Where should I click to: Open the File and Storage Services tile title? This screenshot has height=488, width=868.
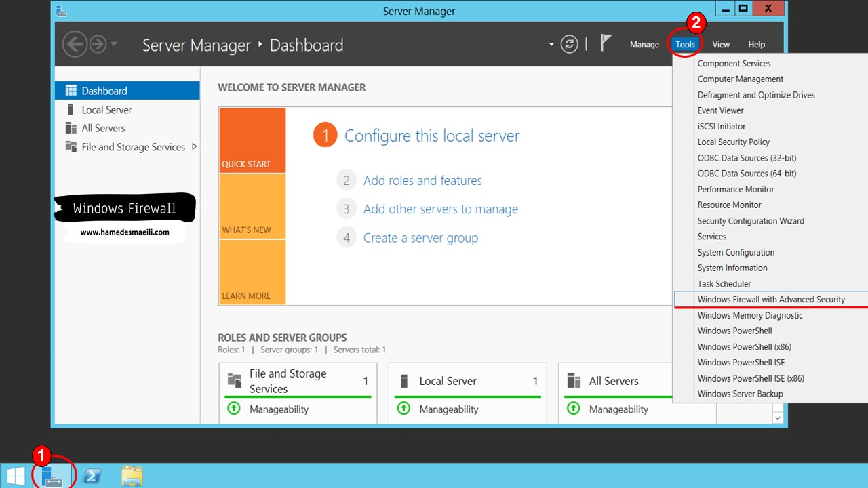click(288, 381)
